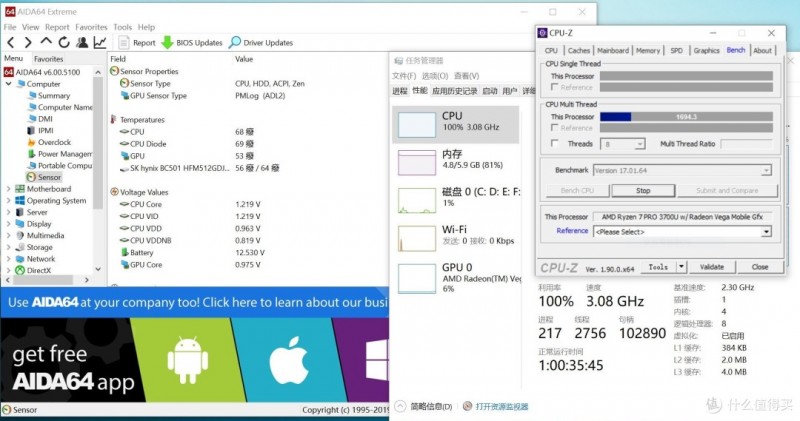
Task: Toggle Multi Thread Reference checkbox in CPU-Z
Action: [555, 128]
